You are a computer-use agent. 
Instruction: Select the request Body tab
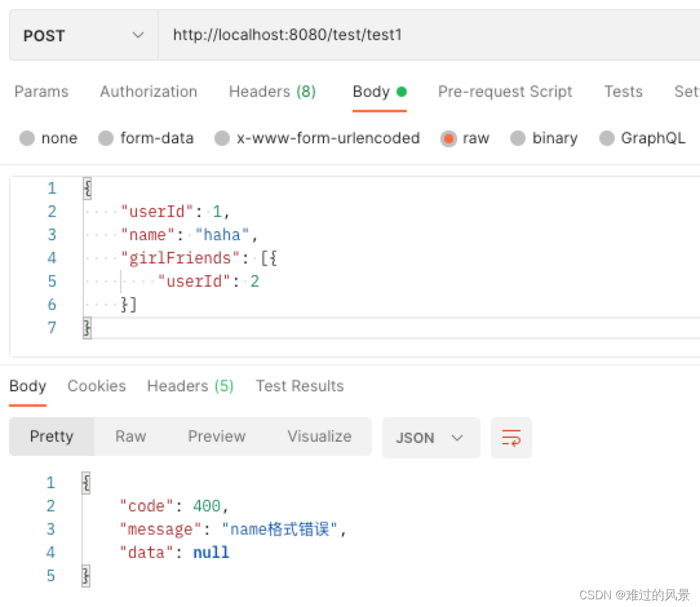point(380,92)
